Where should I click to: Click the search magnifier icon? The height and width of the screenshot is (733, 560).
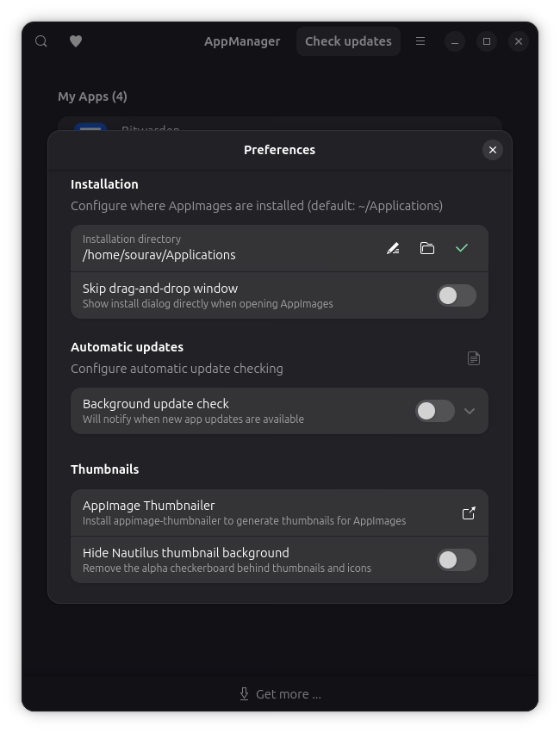click(41, 41)
